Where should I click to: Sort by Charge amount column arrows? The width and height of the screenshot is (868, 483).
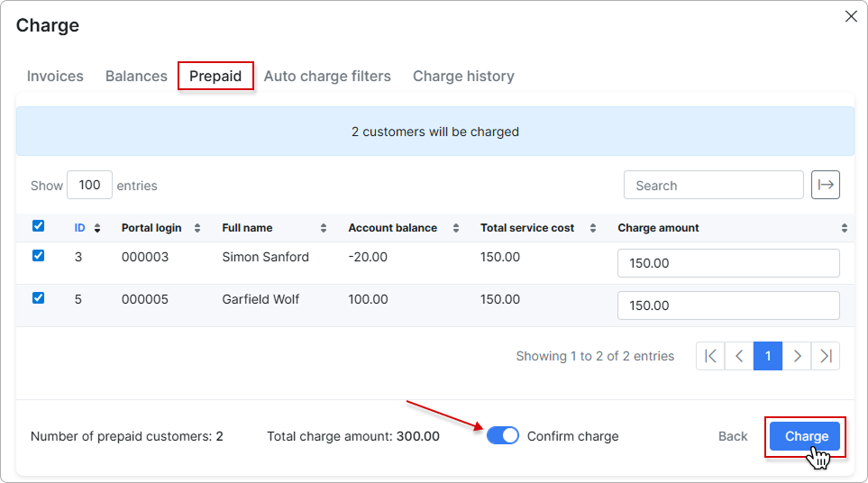pos(844,228)
